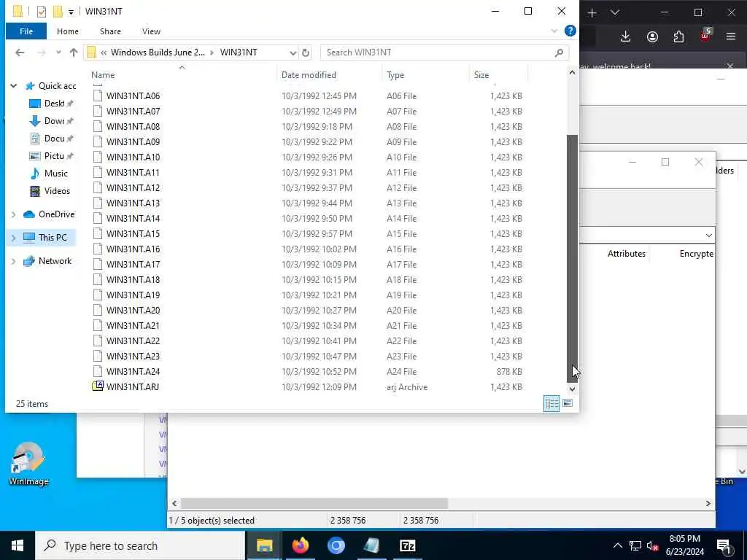
Task: Click the search magnifier icon
Action: pos(560,52)
